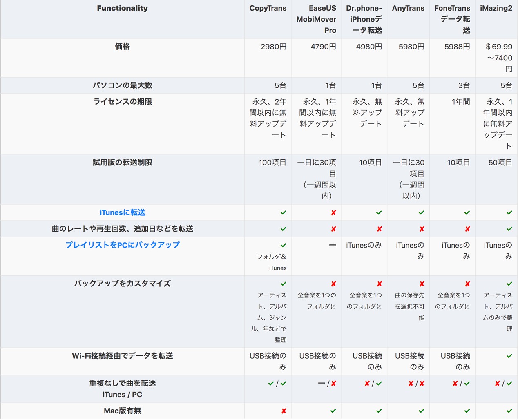Click Dr.phone cross in バックアップをカスタマイズ row
Screen dimensions: 518x420
click(379, 284)
